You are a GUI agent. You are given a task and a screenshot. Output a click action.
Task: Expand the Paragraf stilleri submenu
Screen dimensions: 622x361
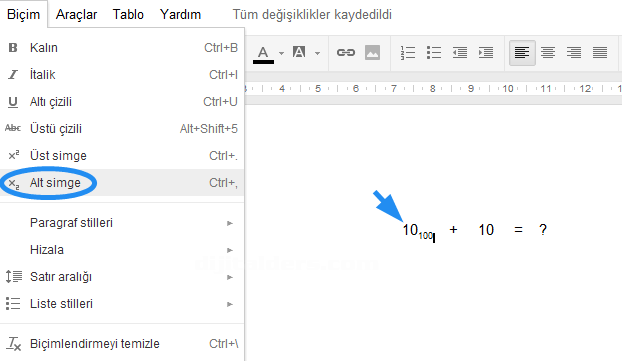pos(122,223)
